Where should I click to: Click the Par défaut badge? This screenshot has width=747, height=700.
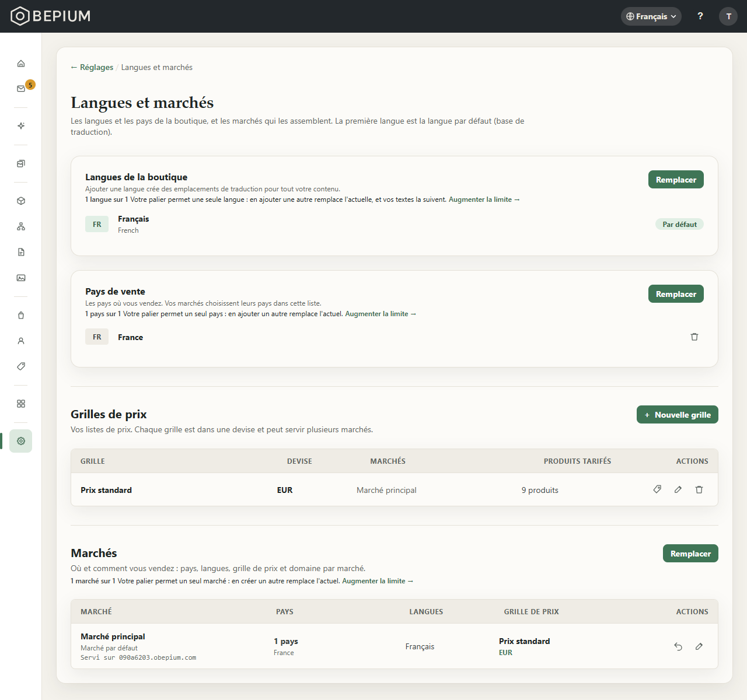tap(679, 225)
